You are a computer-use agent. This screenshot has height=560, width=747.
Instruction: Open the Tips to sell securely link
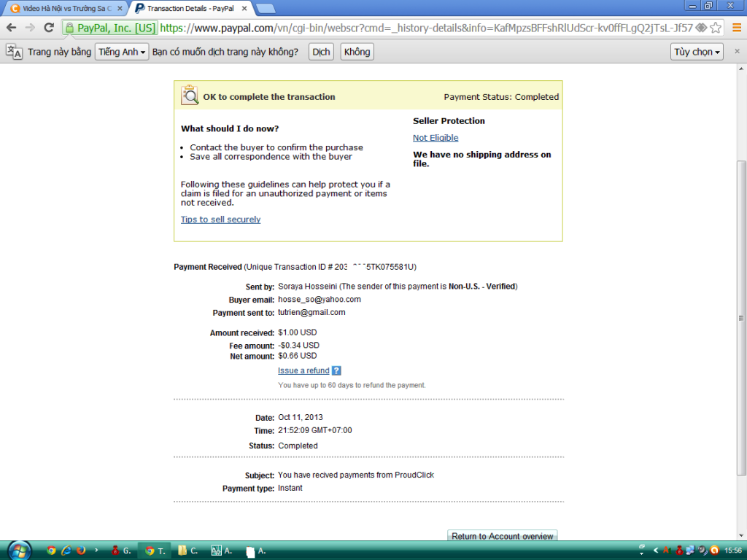pyautogui.click(x=220, y=219)
